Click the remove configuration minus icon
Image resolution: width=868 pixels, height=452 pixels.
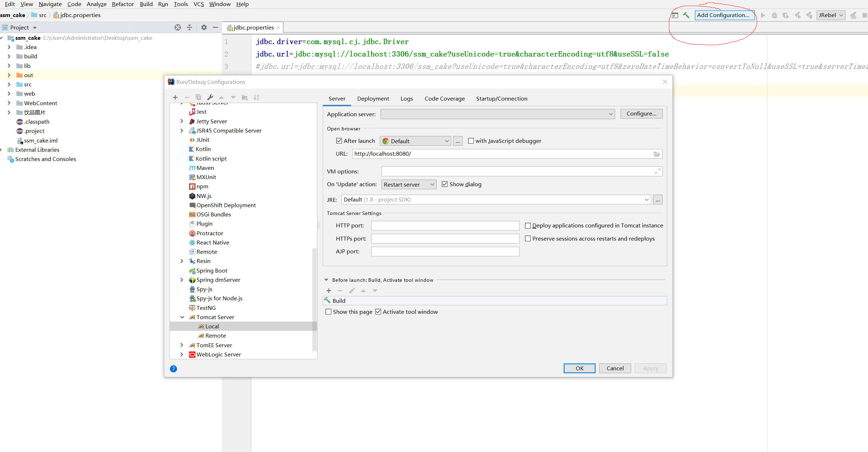[187, 97]
